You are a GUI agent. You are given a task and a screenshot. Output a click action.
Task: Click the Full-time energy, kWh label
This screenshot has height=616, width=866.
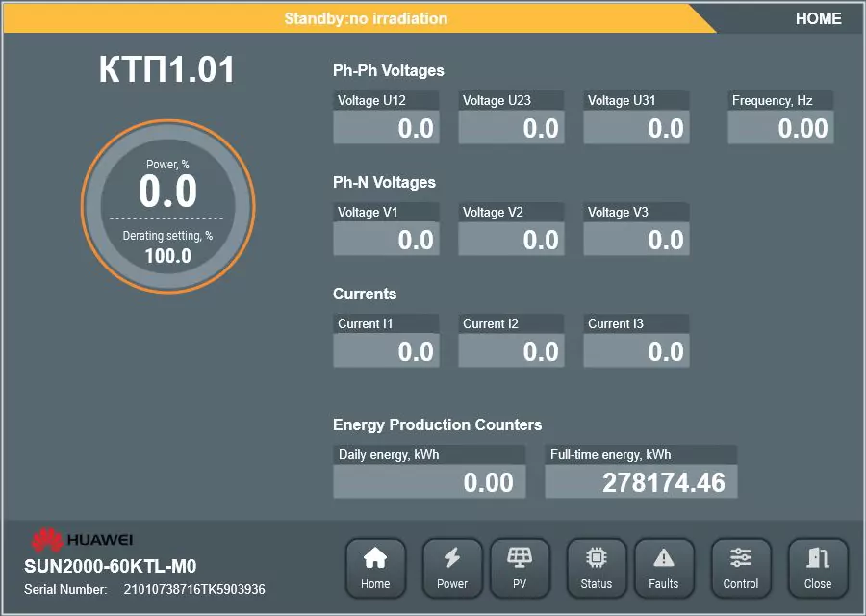[x=610, y=454]
